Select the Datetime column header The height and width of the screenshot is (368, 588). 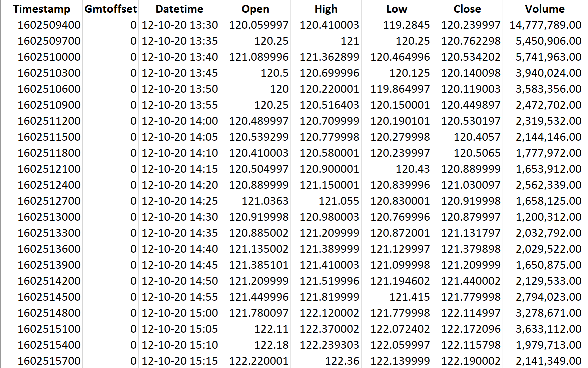tap(179, 9)
